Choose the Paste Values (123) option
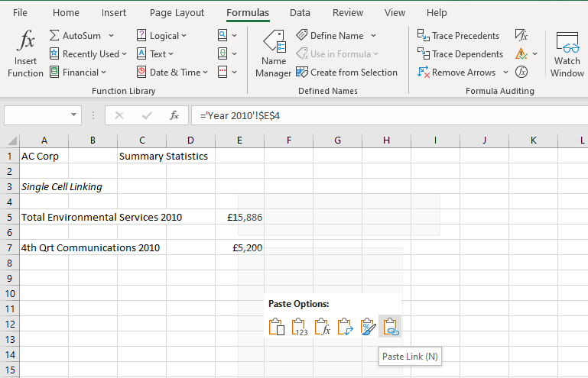 299,328
